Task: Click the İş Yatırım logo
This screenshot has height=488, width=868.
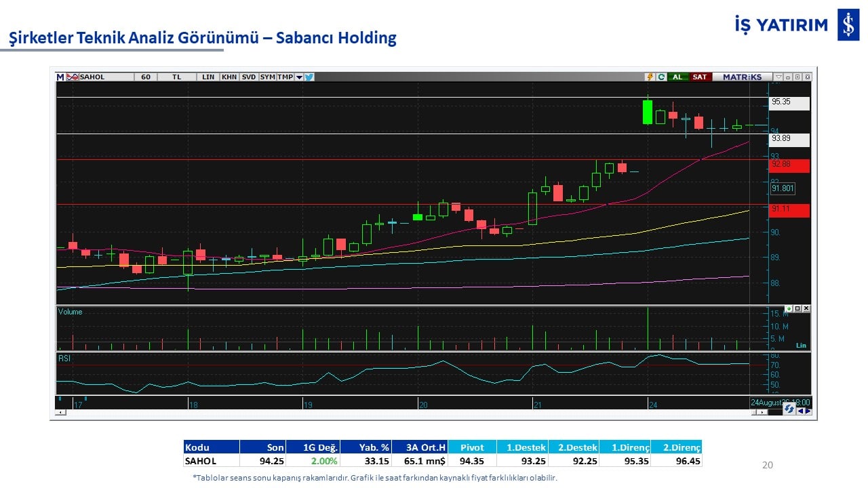Action: pyautogui.click(x=797, y=25)
